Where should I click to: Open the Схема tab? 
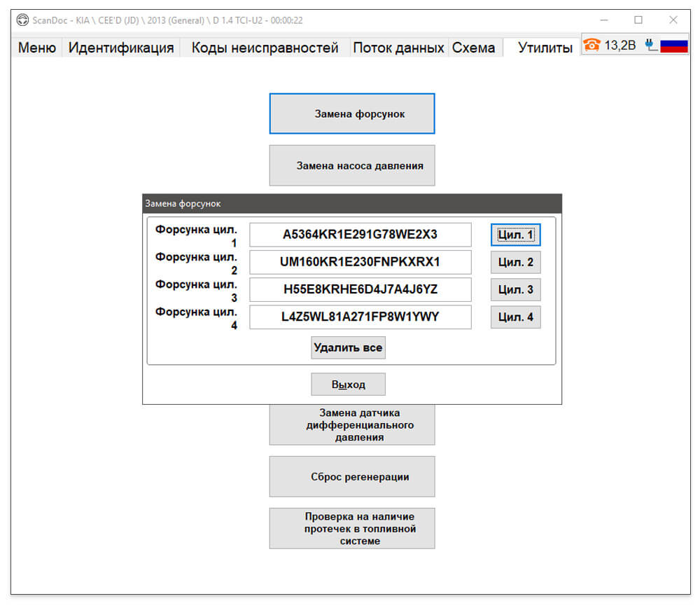coord(473,48)
